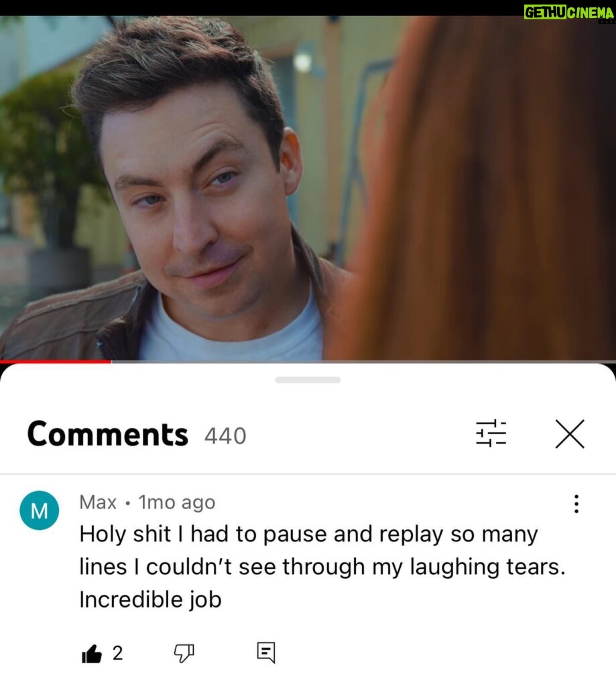Click Max's teal M avatar
This screenshot has width=616, height=686.
coord(40,510)
